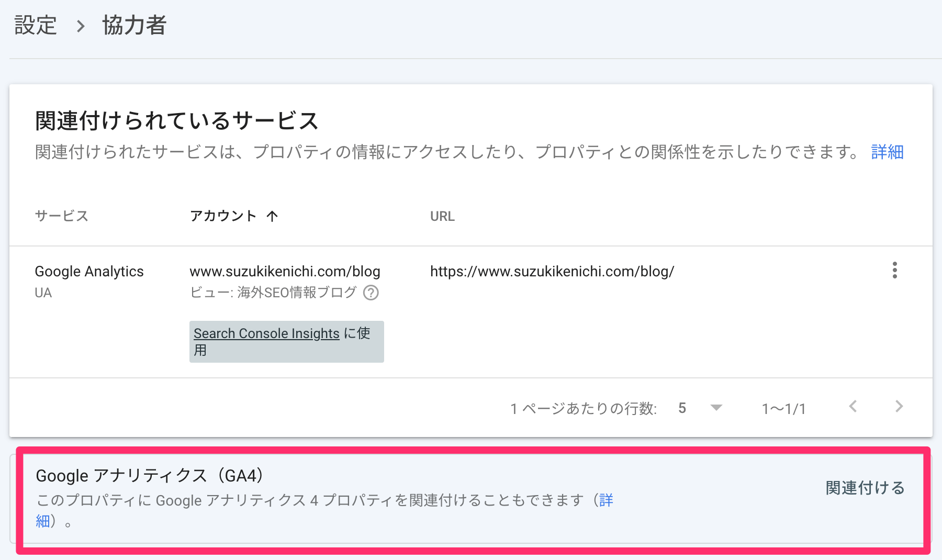Open the rows-per-page dropdown arrow
The width and height of the screenshot is (942, 560).
point(716,408)
